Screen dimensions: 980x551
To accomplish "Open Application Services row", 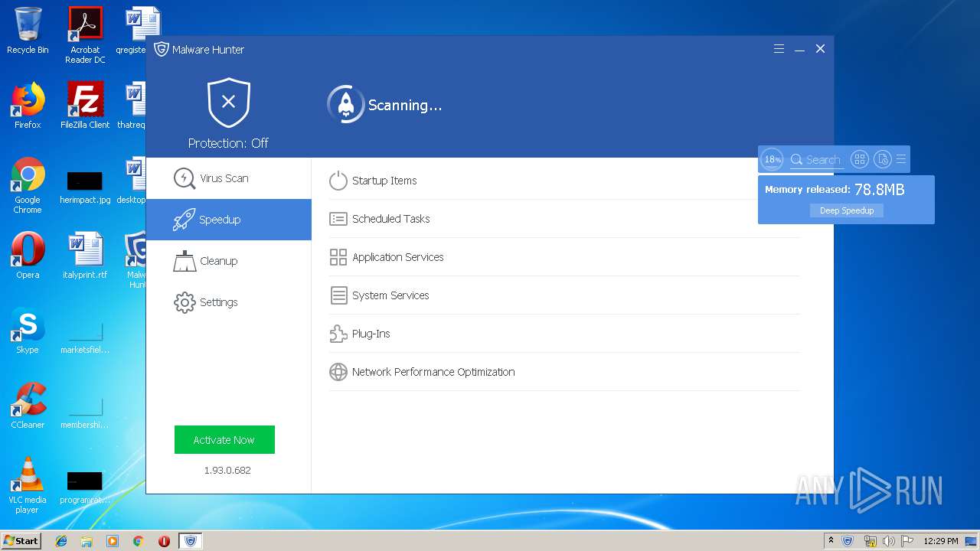I will tap(564, 257).
